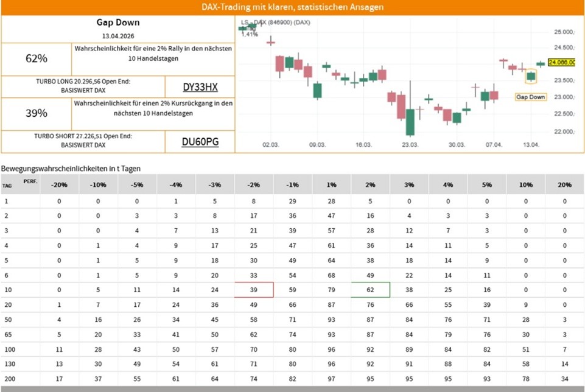Click the Bewegungswahrscheinlichkeiten in t Tagen heading
Image resolution: width=585 pixels, height=392 pixels.
71,167
